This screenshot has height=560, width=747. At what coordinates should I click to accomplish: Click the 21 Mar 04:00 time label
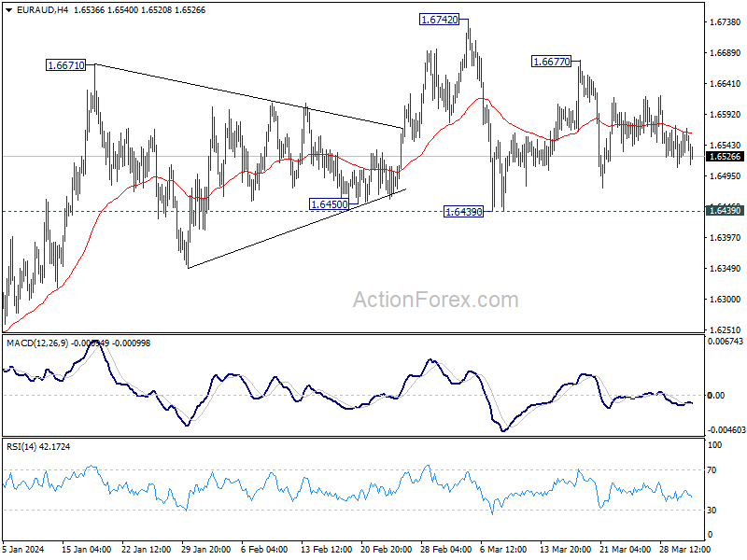tap(625, 549)
